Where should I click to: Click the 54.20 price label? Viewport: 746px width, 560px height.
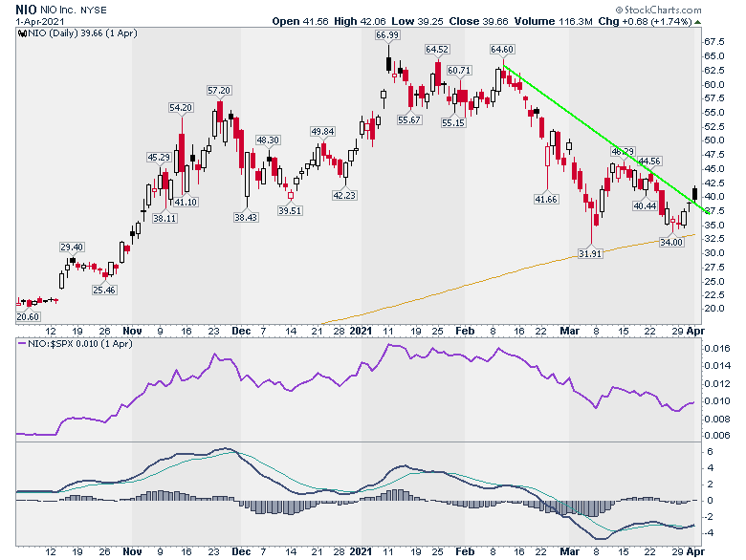(x=181, y=108)
